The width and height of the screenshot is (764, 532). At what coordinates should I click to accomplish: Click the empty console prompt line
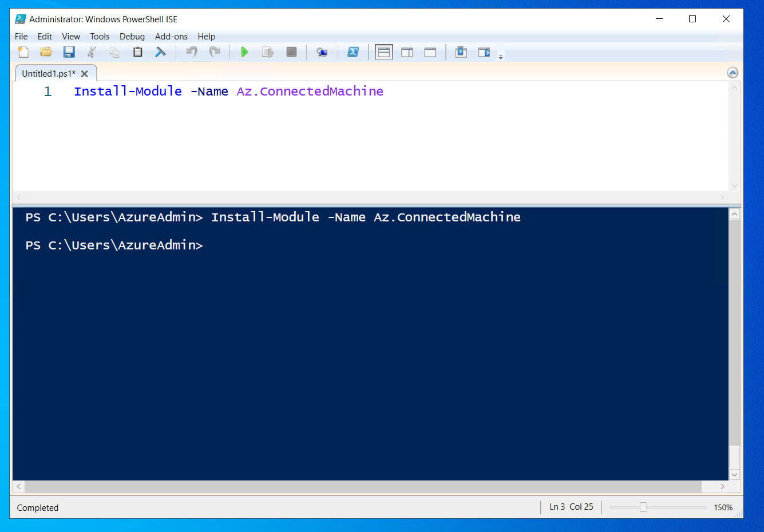point(114,245)
